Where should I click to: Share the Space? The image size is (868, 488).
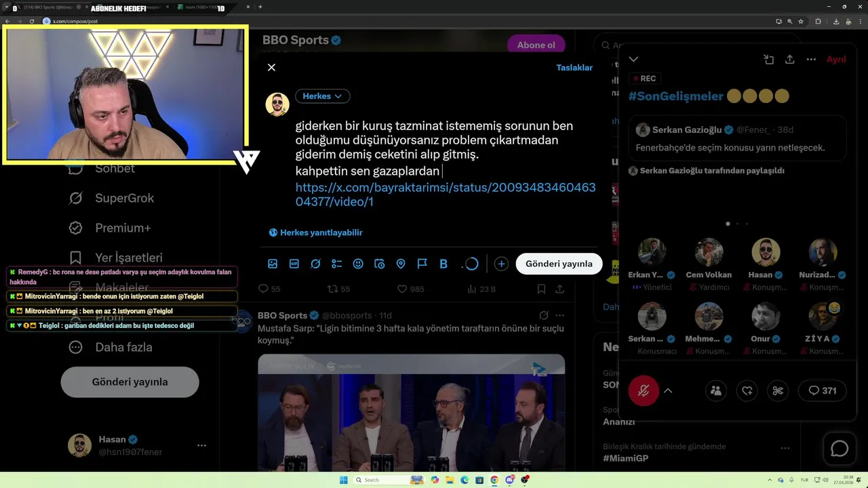pyautogui.click(x=789, y=59)
